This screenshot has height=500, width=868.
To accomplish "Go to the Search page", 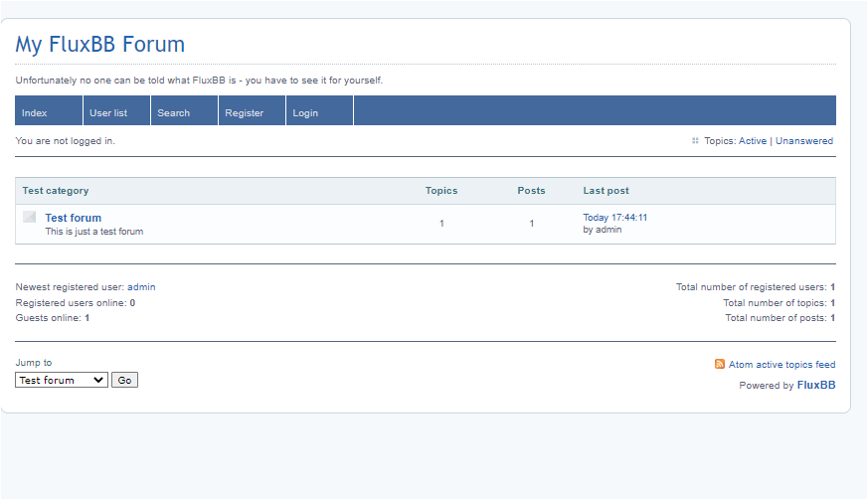I will coord(184,112).
